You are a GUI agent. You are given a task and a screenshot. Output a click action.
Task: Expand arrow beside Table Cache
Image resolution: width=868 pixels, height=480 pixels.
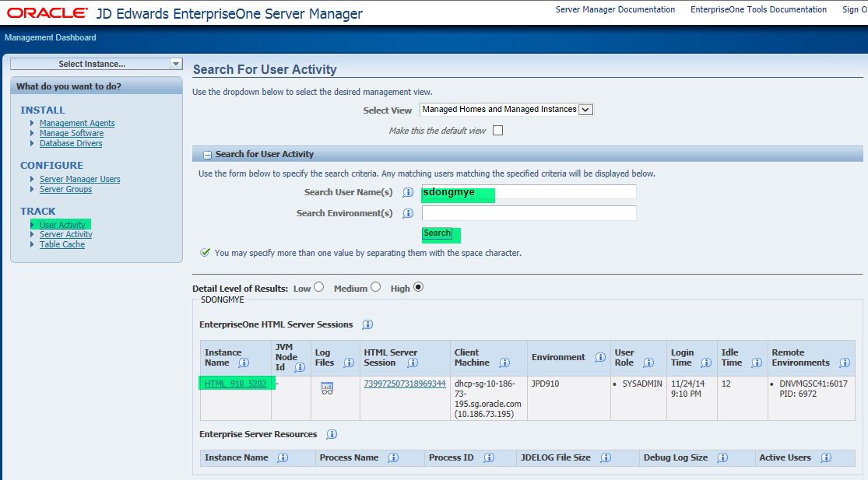[32, 244]
